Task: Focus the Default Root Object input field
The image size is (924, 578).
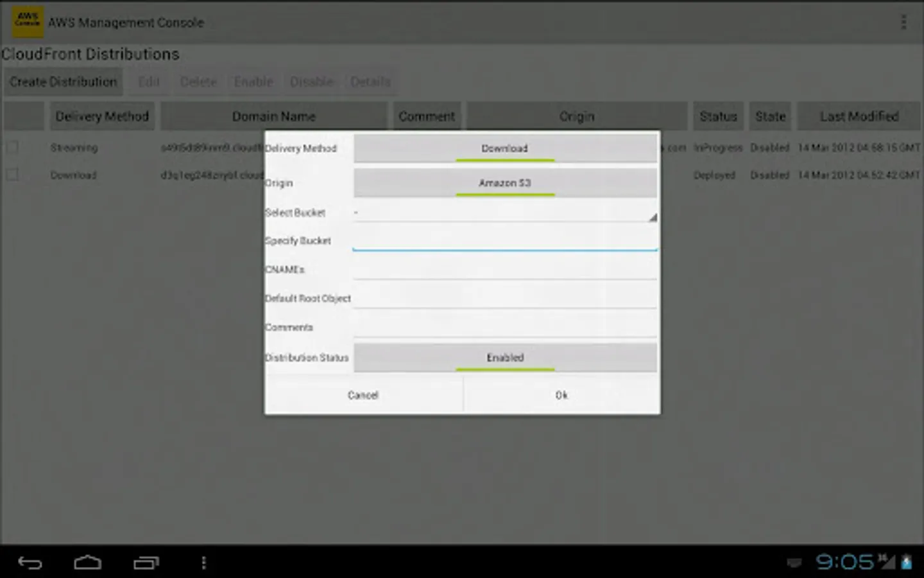Action: pyautogui.click(x=505, y=299)
